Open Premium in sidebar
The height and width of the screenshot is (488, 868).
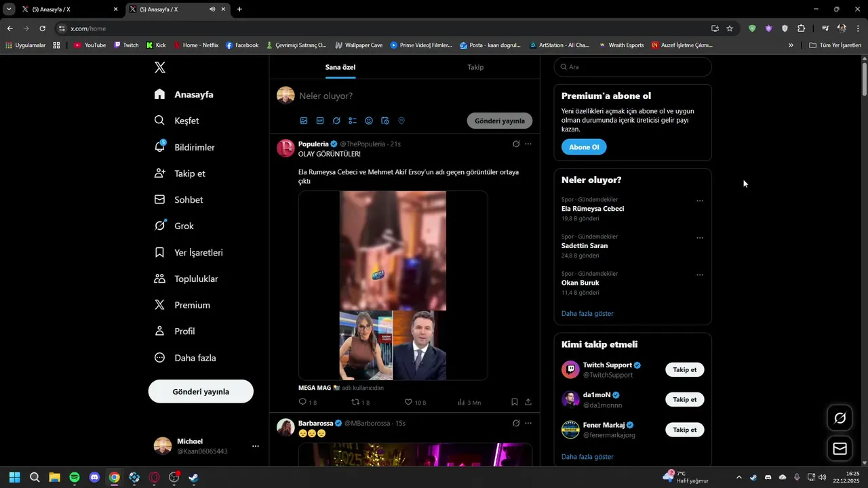click(x=182, y=305)
